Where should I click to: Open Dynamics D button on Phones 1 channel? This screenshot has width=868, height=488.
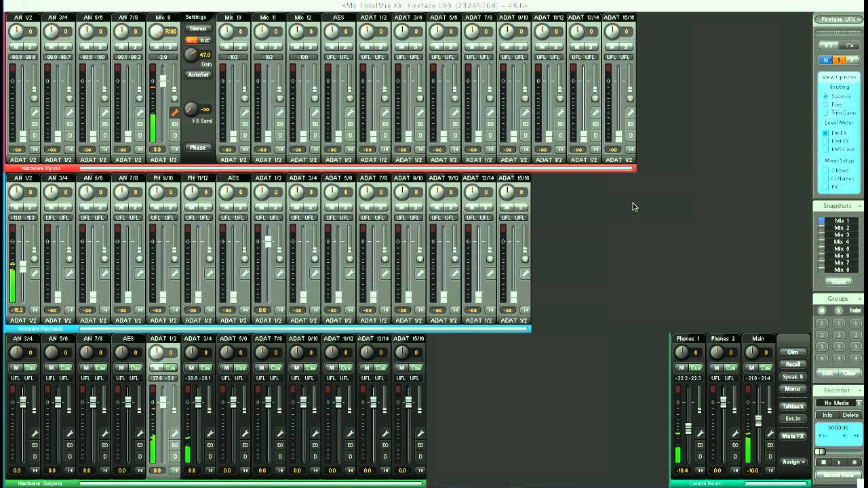click(x=701, y=456)
